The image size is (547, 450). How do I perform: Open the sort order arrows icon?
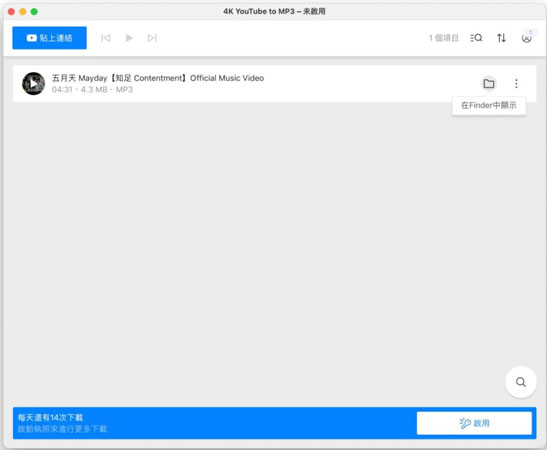[x=501, y=38]
